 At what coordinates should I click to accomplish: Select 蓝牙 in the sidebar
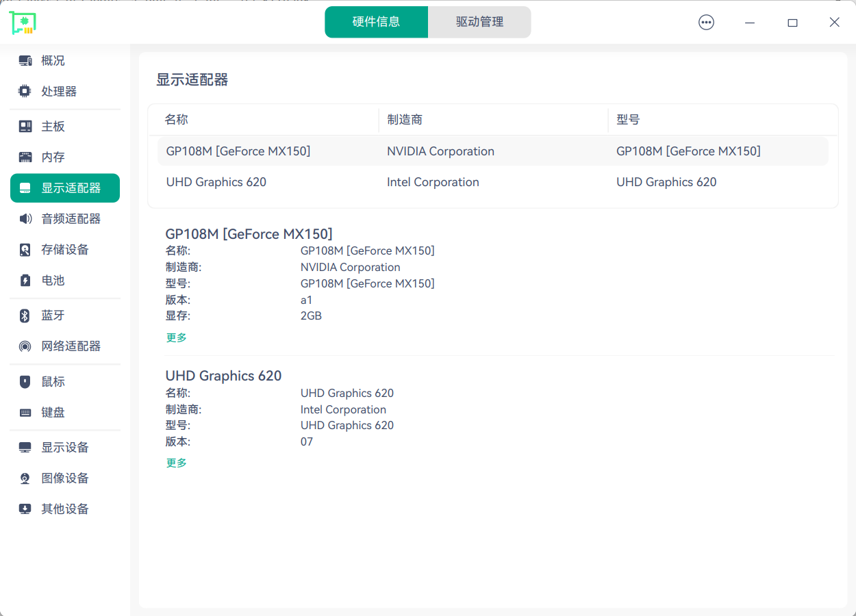click(65, 316)
